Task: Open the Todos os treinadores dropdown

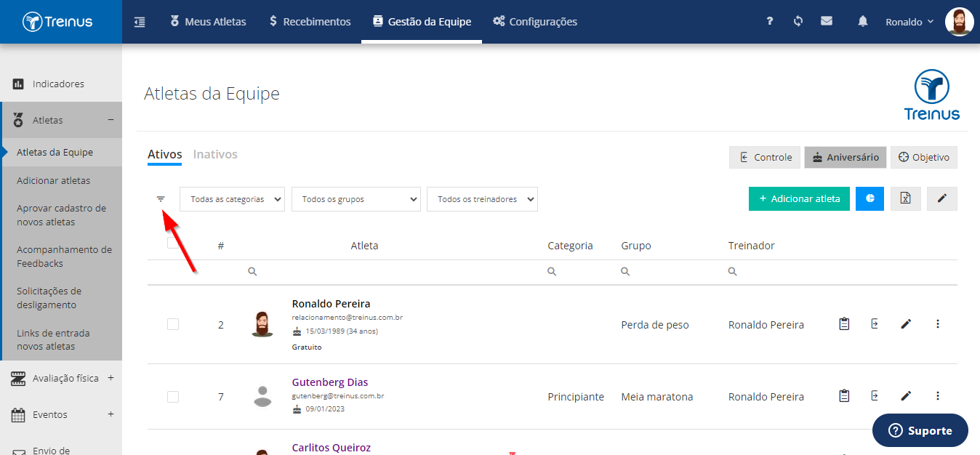Action: [x=482, y=199]
